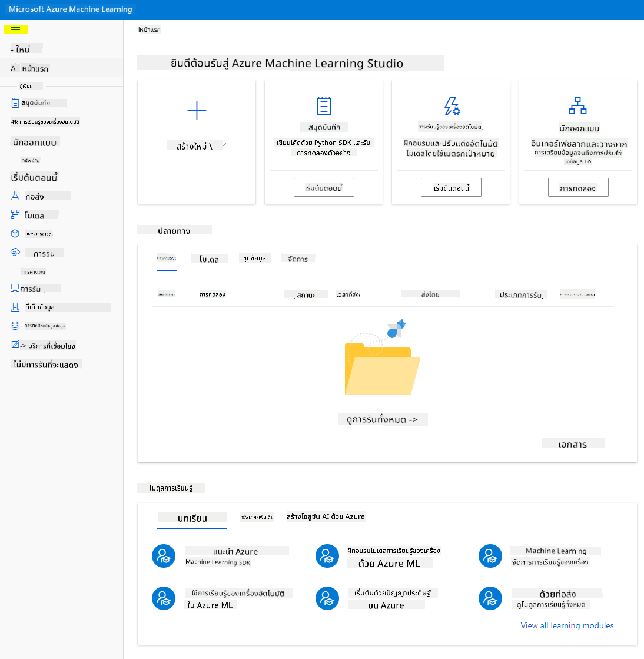644x659 pixels.
Task: Open the flask icon for "ท่อส่ง"
Action: (x=15, y=196)
